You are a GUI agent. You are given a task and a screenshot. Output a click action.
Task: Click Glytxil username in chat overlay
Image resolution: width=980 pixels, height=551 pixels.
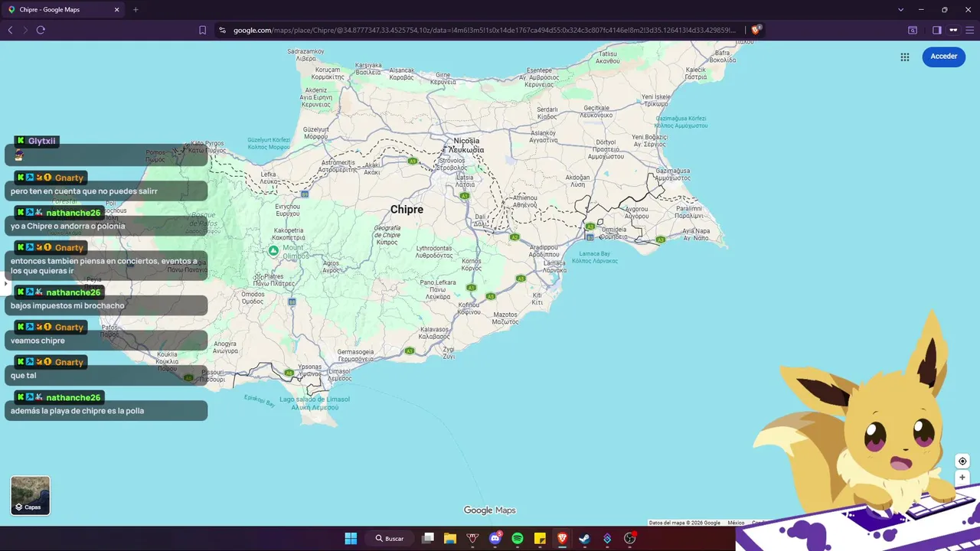(x=41, y=141)
